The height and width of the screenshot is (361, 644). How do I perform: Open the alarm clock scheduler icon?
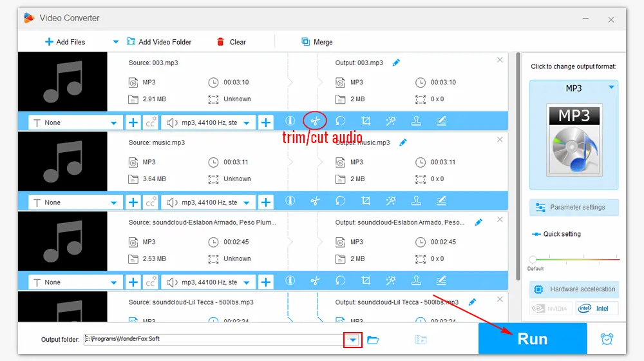pyautogui.click(x=607, y=339)
